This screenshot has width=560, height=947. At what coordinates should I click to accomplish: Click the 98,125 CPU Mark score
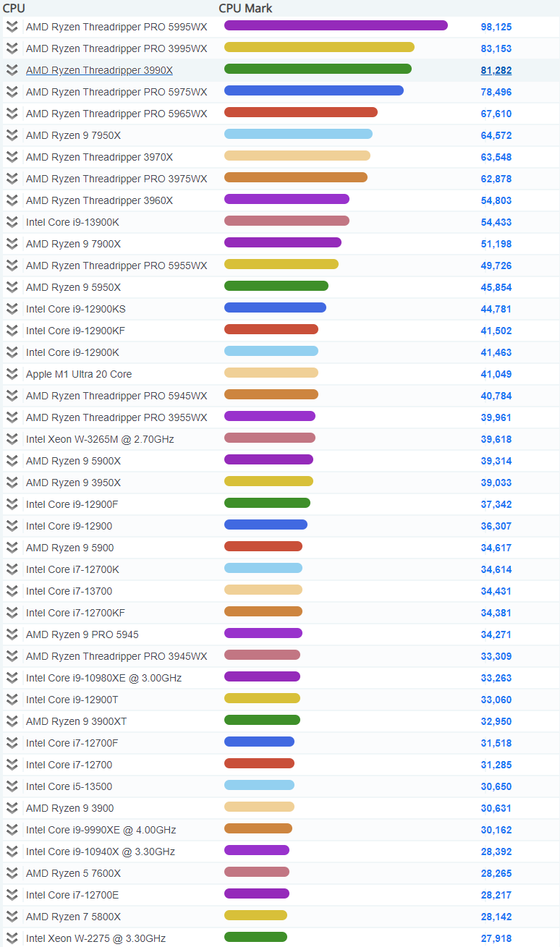pos(496,27)
